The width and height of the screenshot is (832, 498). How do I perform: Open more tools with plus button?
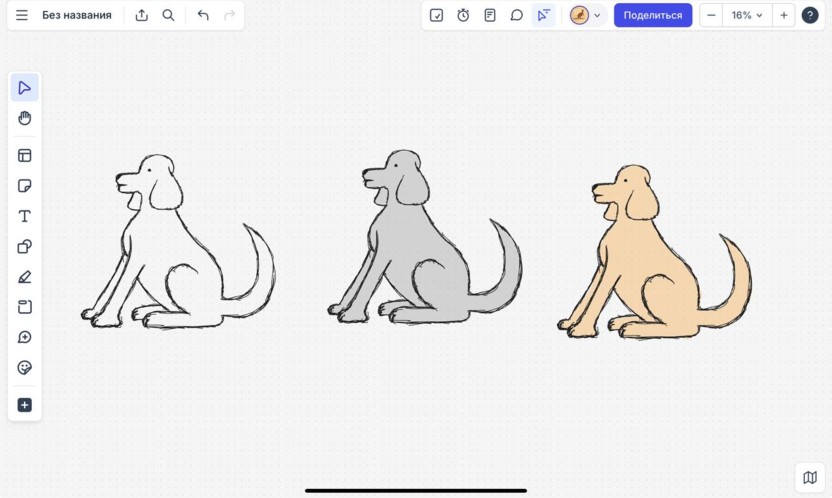tap(24, 405)
